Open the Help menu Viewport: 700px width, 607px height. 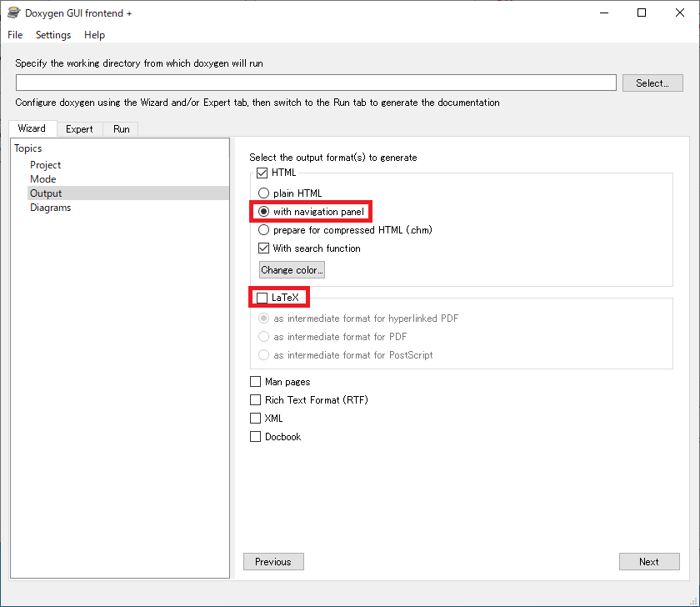coord(94,35)
